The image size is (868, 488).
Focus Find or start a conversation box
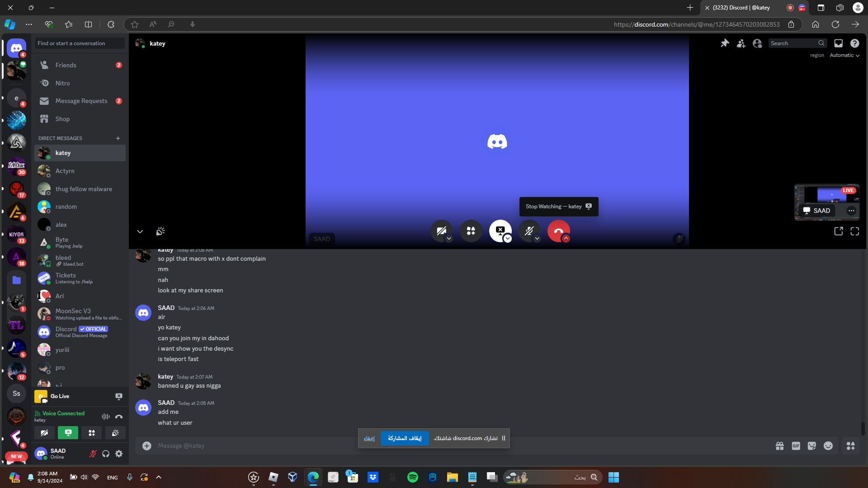80,43
